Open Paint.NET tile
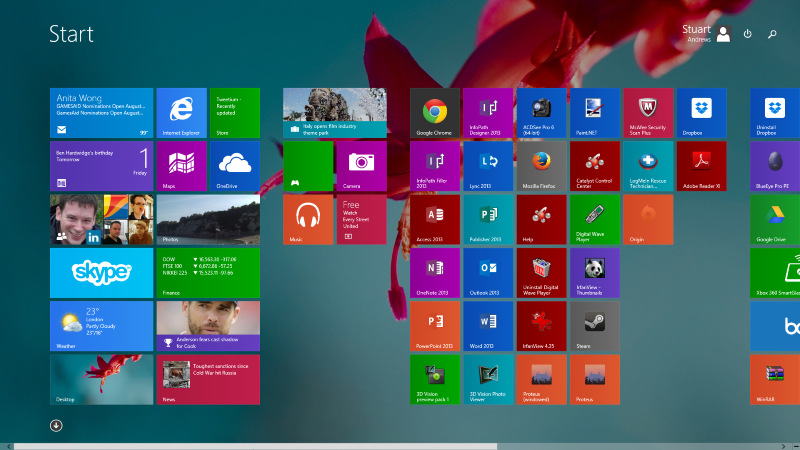The height and width of the screenshot is (450, 800). coord(595,113)
